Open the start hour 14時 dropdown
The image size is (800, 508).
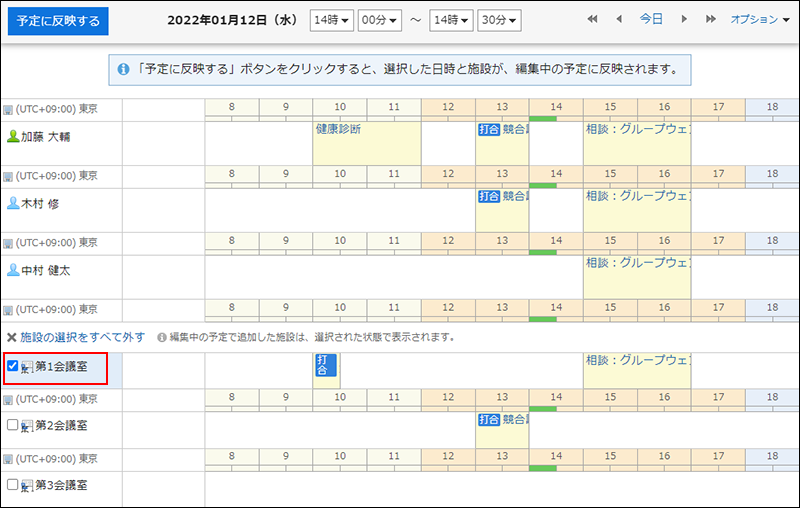[330, 20]
